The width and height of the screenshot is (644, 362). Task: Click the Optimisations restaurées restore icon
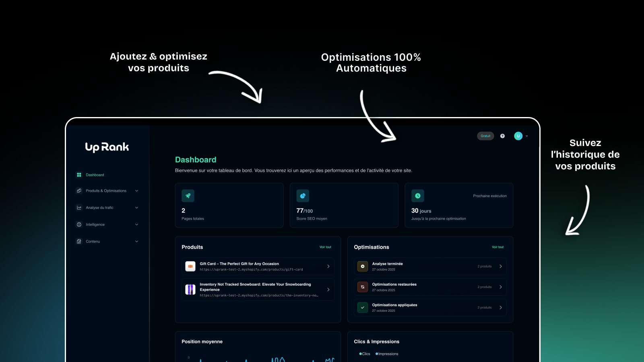pos(363,287)
